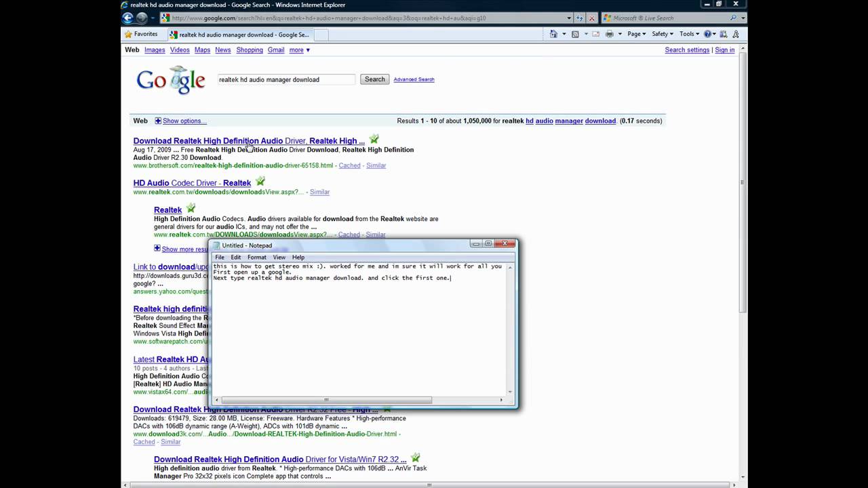
Task: Open the address bar history dropdown arrow
Action: pyautogui.click(x=569, y=18)
